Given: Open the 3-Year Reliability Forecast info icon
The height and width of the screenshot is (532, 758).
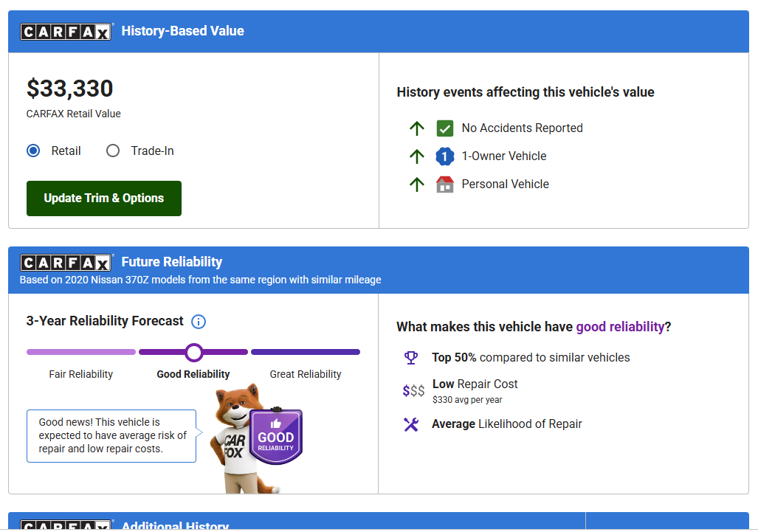Looking at the screenshot, I should point(199,322).
